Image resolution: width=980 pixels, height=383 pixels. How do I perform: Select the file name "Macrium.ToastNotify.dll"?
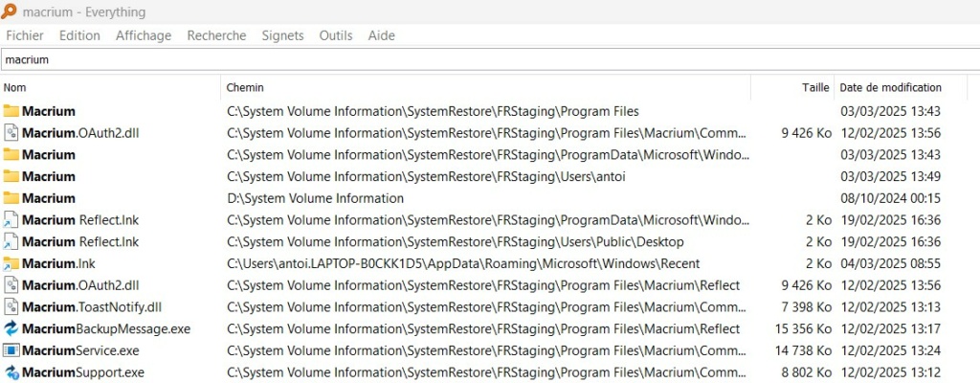[x=92, y=306]
